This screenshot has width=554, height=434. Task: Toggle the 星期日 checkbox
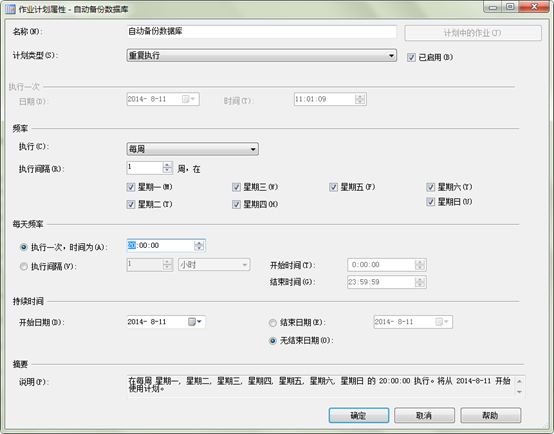(430, 202)
